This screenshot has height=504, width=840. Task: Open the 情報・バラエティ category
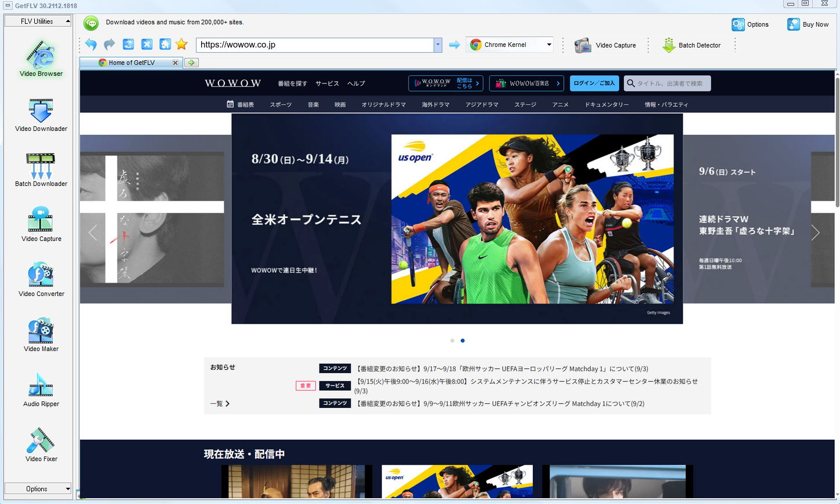click(666, 105)
